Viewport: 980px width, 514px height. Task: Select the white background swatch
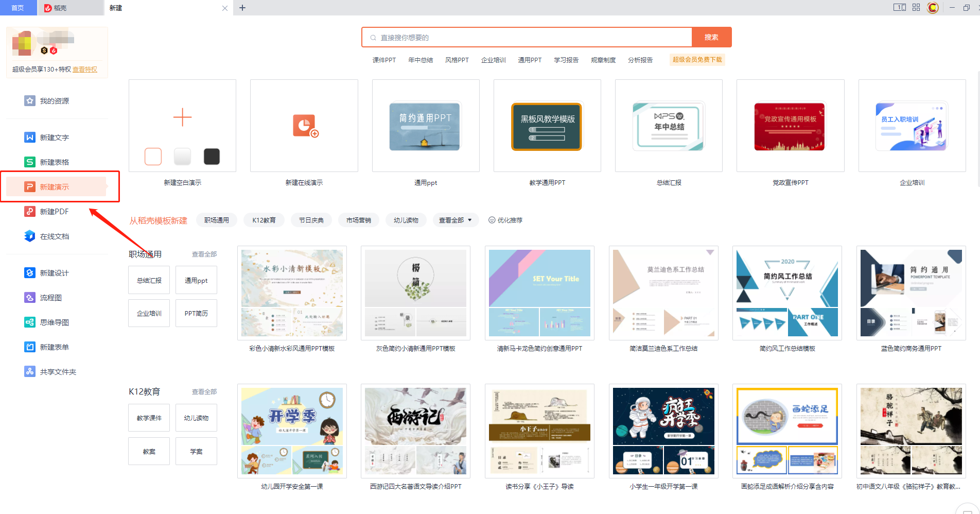pos(153,157)
